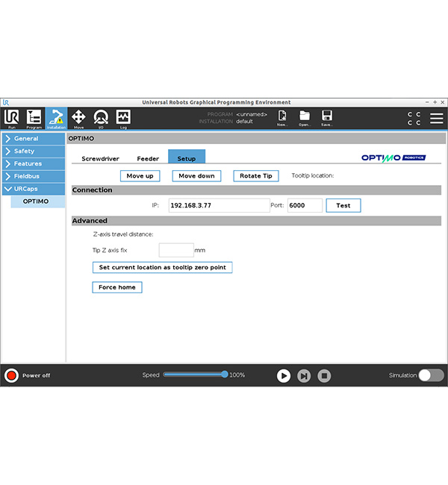Collapse the URCaps section

(34, 189)
